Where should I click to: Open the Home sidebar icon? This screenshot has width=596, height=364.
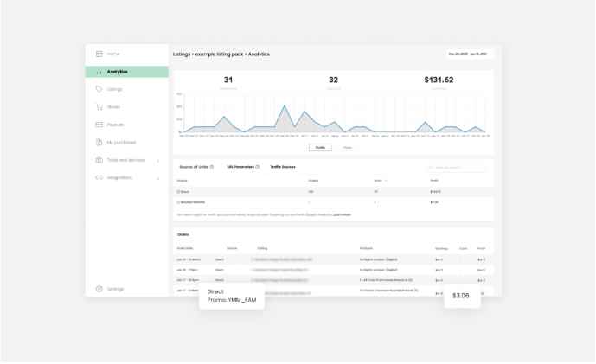99,54
